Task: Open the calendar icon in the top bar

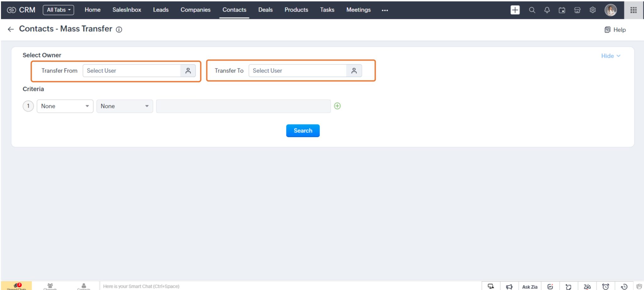Action: click(562, 10)
